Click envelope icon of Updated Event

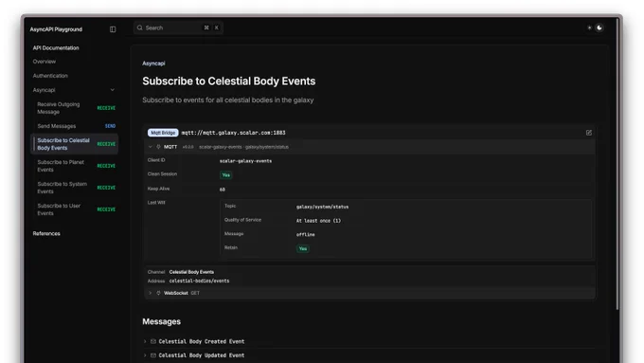153,355
